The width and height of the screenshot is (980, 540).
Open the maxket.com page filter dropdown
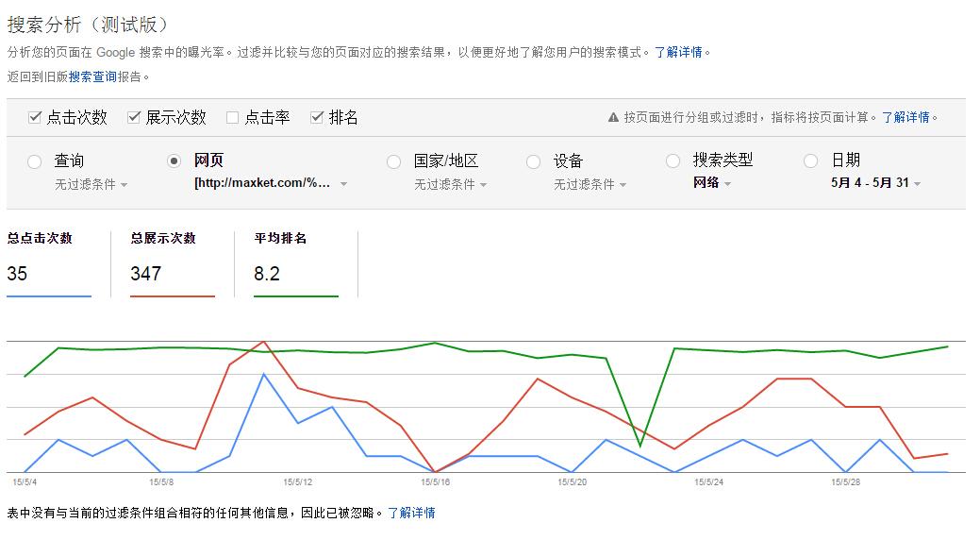click(271, 183)
